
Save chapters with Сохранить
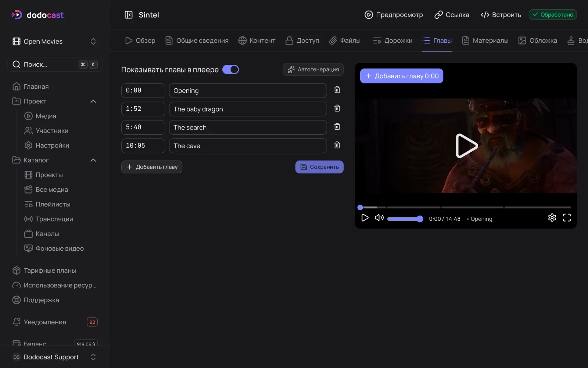tap(319, 167)
